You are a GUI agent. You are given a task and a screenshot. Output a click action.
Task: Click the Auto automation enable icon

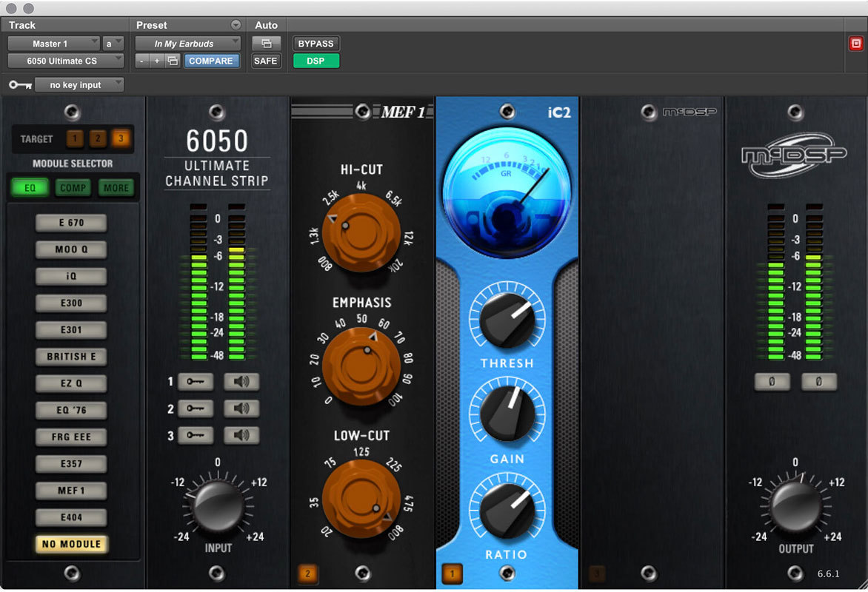pos(266,44)
